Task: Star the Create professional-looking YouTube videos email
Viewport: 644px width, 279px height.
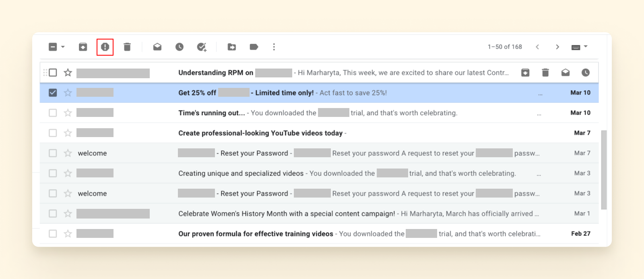Action: pyautogui.click(x=68, y=133)
